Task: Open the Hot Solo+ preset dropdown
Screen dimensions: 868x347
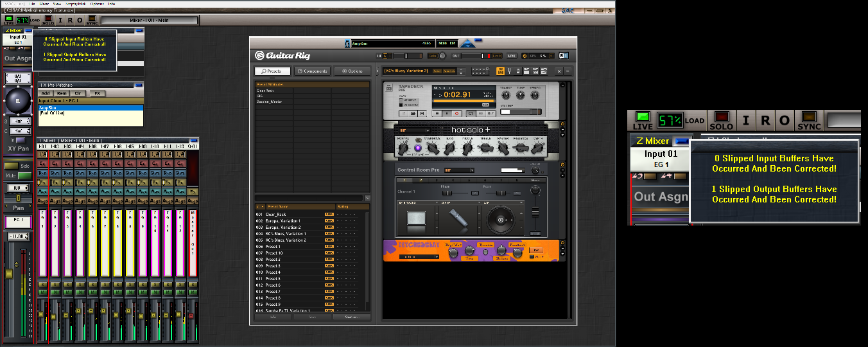Action: [x=415, y=130]
